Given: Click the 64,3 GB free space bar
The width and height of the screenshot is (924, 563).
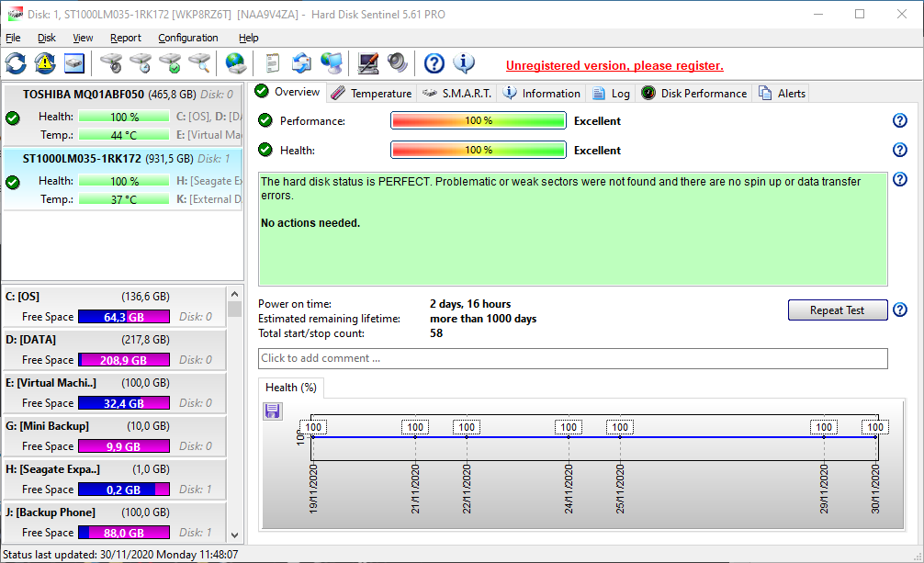Looking at the screenshot, I should tap(124, 317).
